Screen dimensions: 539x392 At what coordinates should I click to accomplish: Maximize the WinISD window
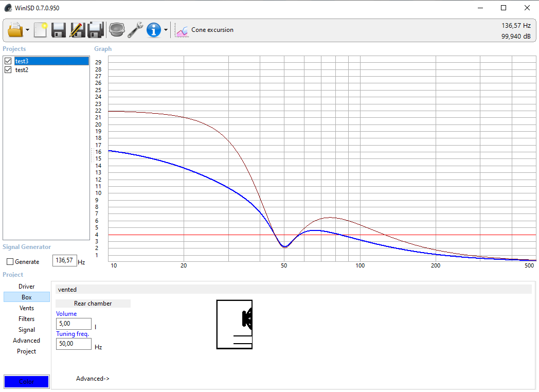pyautogui.click(x=503, y=8)
